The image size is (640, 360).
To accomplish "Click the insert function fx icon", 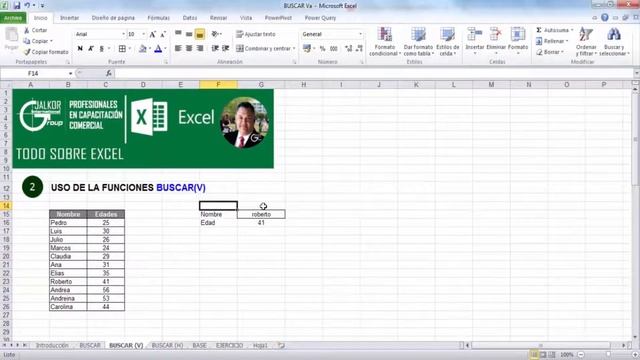I will tap(109, 73).
